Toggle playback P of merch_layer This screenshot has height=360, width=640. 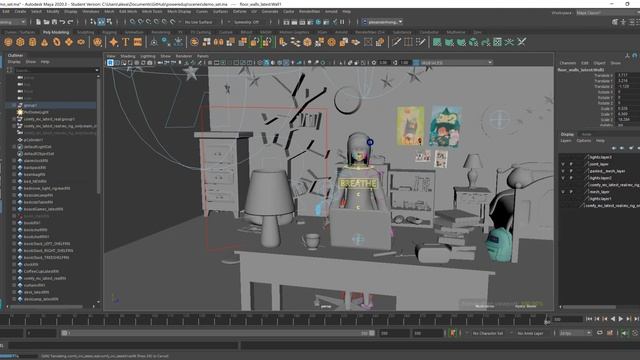pos(571,192)
